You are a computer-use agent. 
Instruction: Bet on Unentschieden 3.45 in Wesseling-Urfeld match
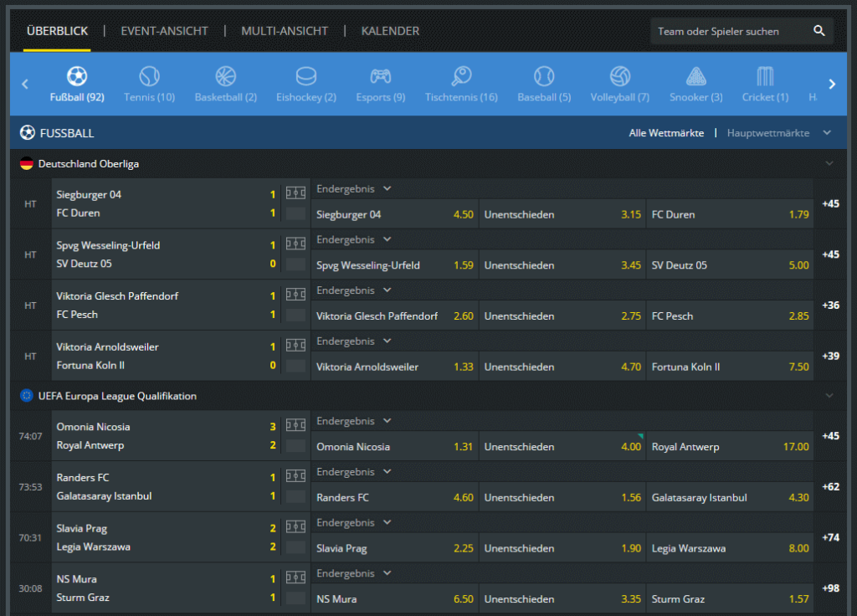pyautogui.click(x=562, y=265)
